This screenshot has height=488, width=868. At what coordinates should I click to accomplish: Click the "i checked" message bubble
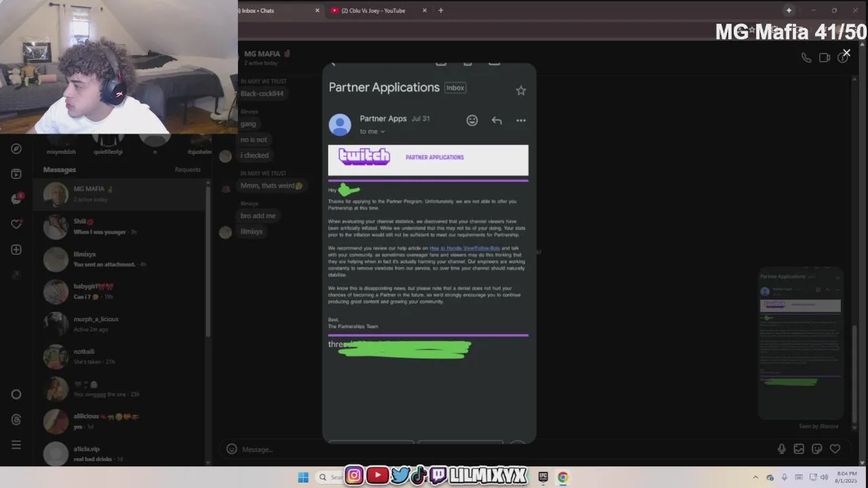coord(254,155)
